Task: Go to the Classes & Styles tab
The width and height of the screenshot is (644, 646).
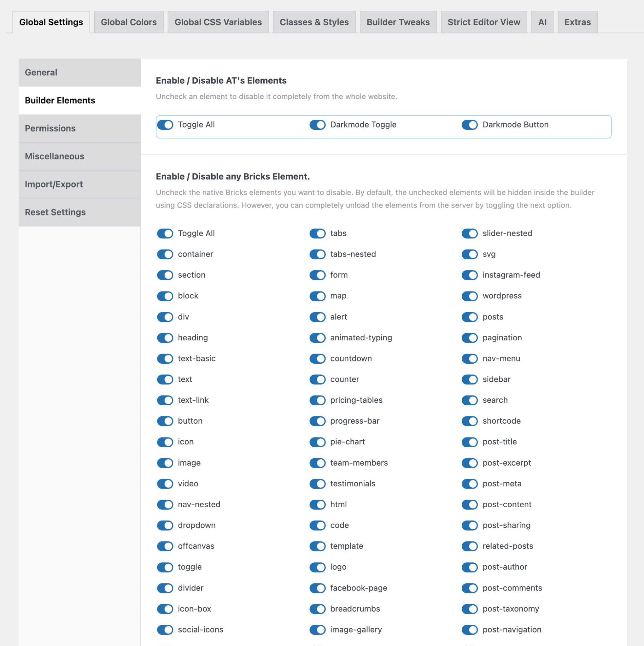Action: tap(314, 22)
